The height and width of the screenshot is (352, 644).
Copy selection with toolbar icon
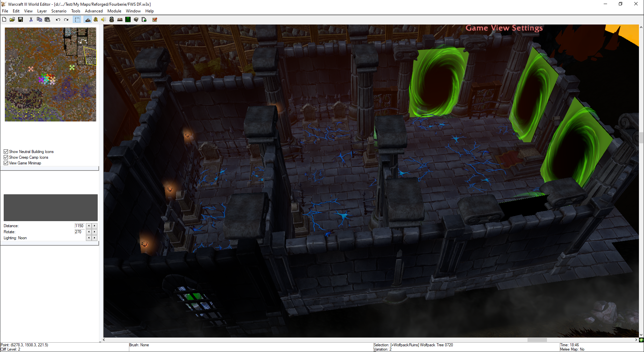[x=39, y=19]
